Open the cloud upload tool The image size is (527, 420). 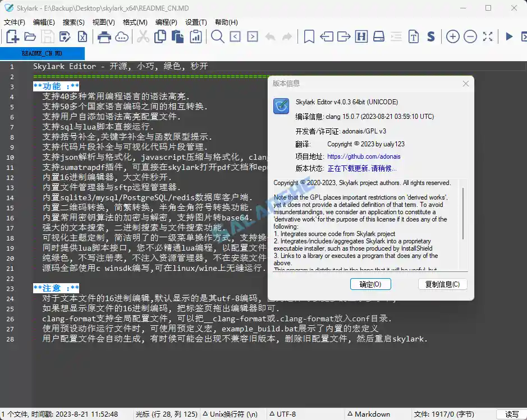click(x=123, y=36)
